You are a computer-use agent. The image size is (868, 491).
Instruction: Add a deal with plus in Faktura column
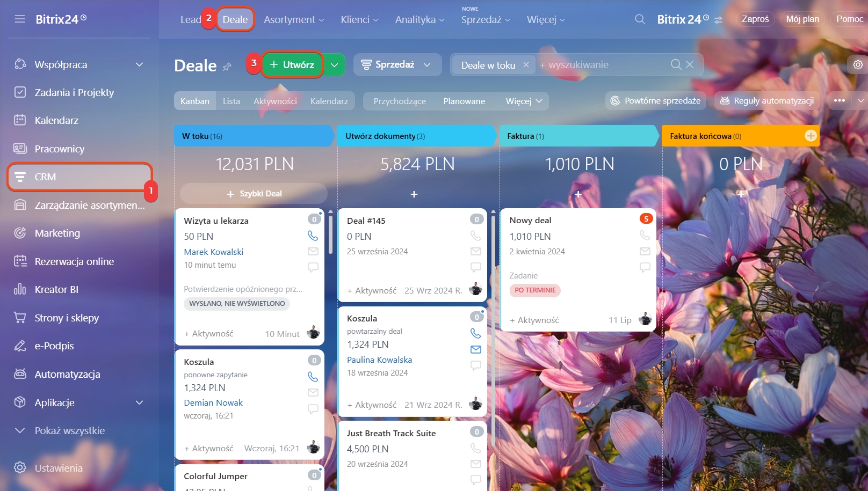point(578,194)
